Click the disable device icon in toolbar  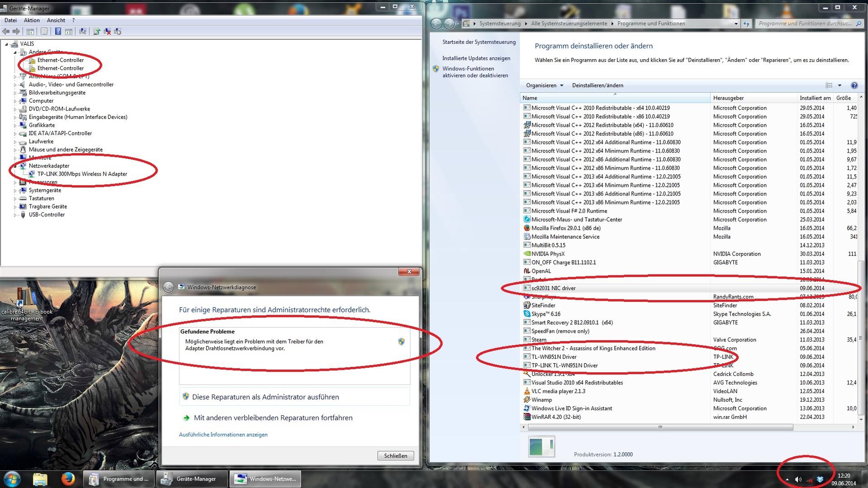coord(118,31)
